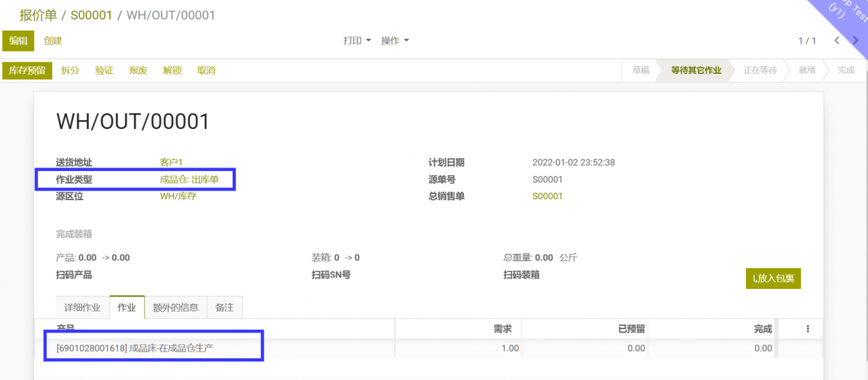Open WH/库存 source location link
Viewport: 868px width, 380px height.
(178, 196)
